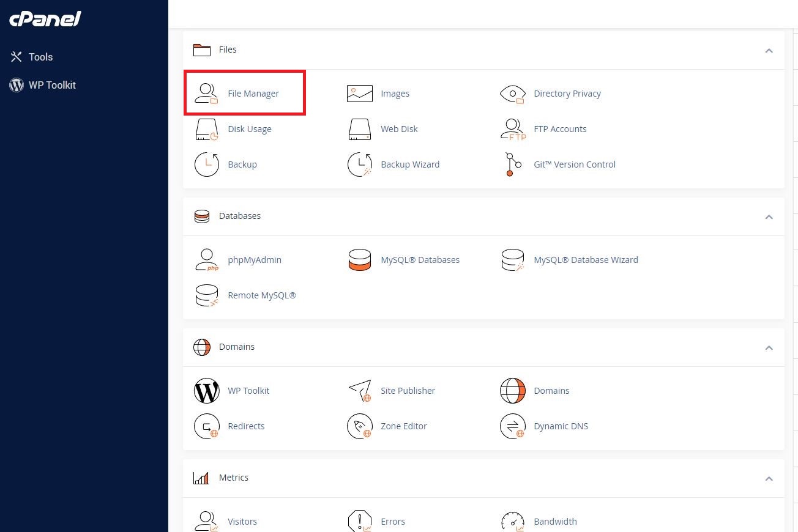Click the MySQL Databases icon
This screenshot has height=532, width=798.
pos(360,260)
